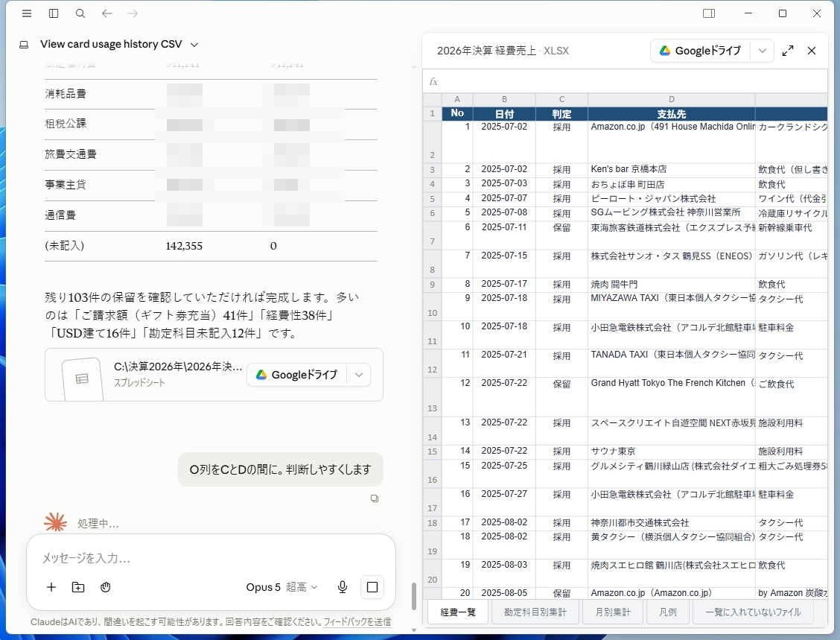Click the 支払先 header cell
Viewport: 840px width, 640px height.
pyautogui.click(x=671, y=114)
